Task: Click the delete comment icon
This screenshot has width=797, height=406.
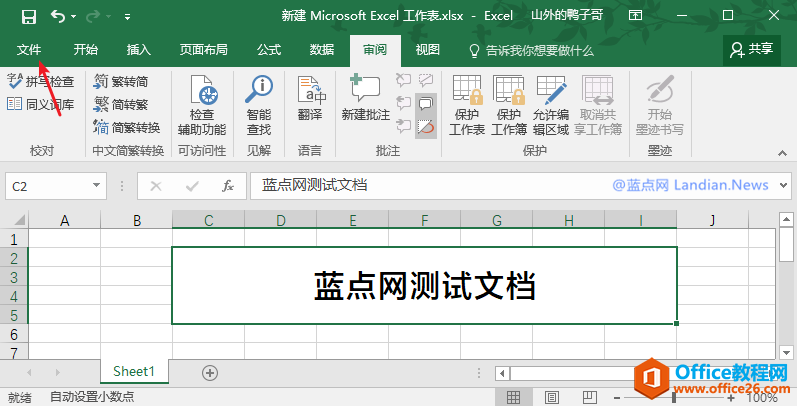Action: [x=403, y=80]
